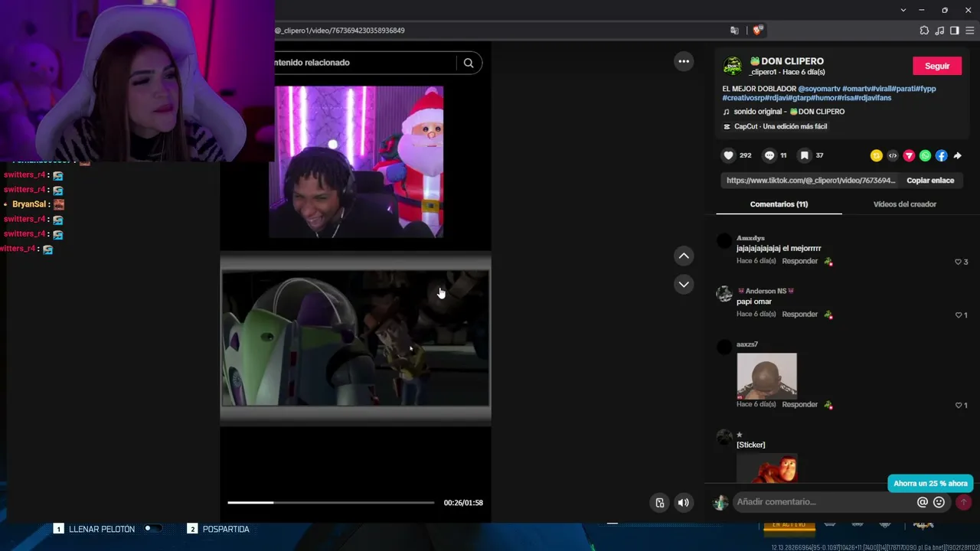This screenshot has height=551, width=980.
Task: Open the @soyomartv mention link
Action: click(x=819, y=89)
